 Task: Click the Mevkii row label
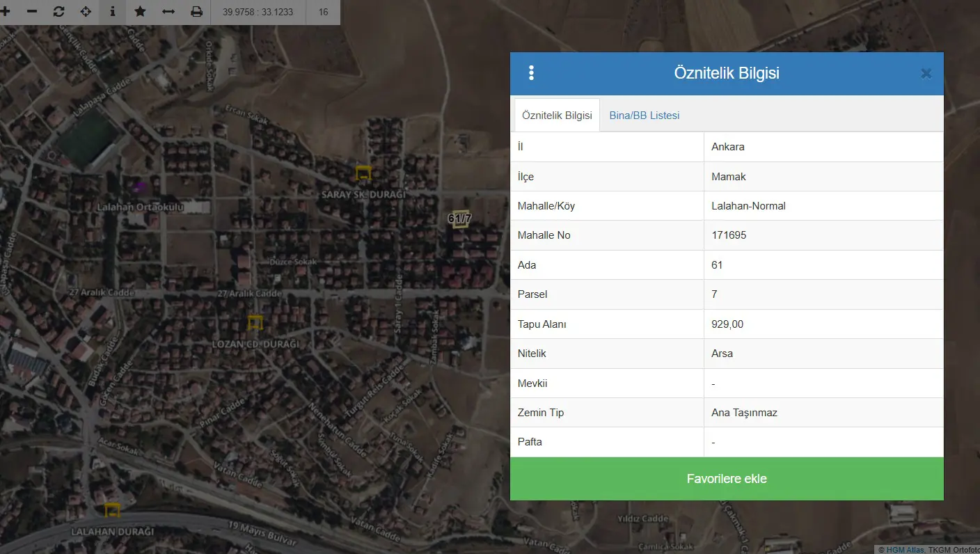[532, 383]
